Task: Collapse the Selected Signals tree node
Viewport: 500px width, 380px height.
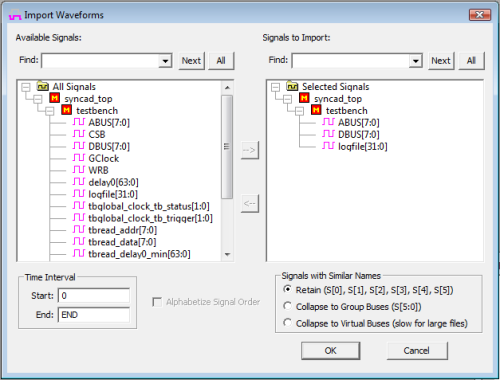Action: pos(275,87)
